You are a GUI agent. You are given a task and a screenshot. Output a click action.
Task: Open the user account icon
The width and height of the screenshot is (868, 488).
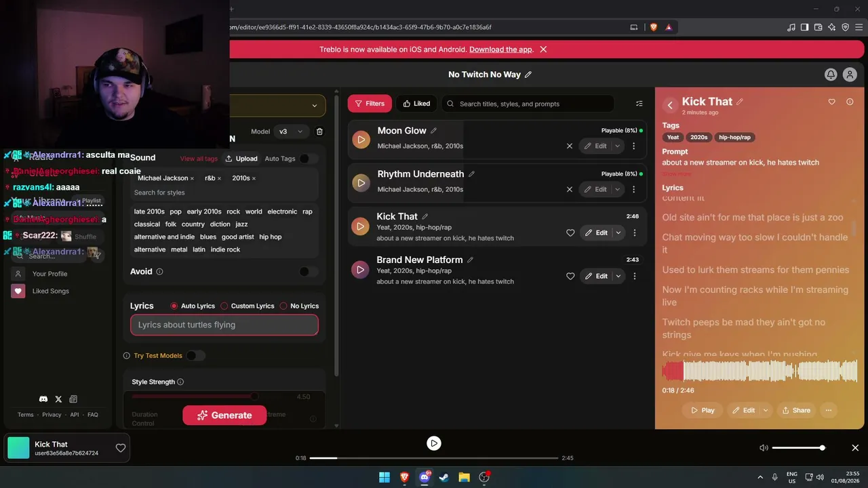point(850,75)
